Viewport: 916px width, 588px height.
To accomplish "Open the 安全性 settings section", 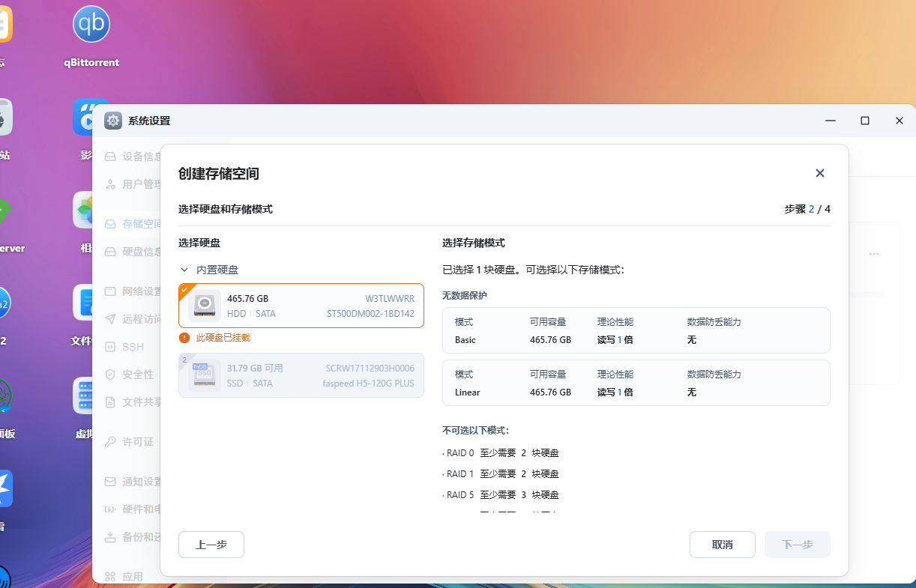I will [x=133, y=374].
